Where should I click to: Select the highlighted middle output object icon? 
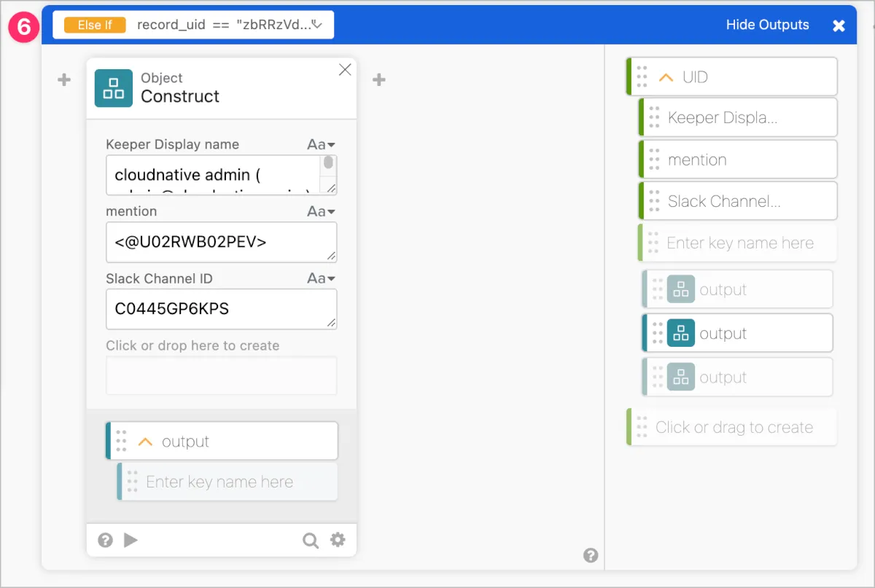click(680, 333)
